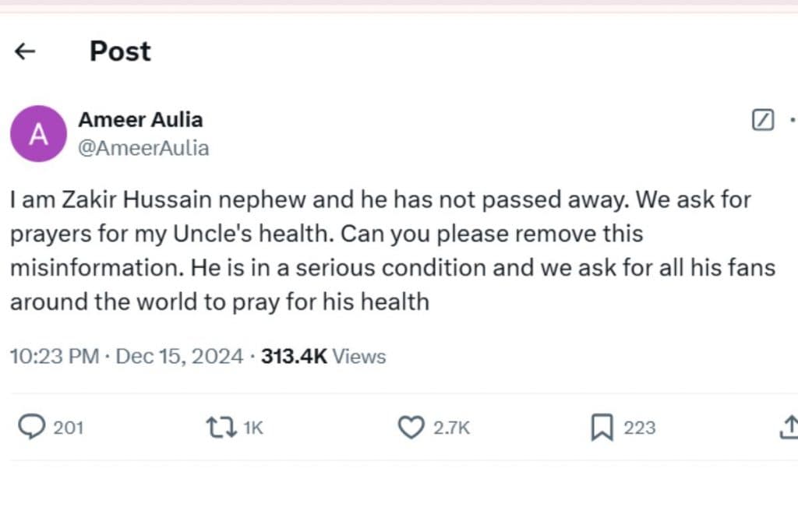Open the Grok explain-post icon
This screenshot has width=798, height=532.
763,120
